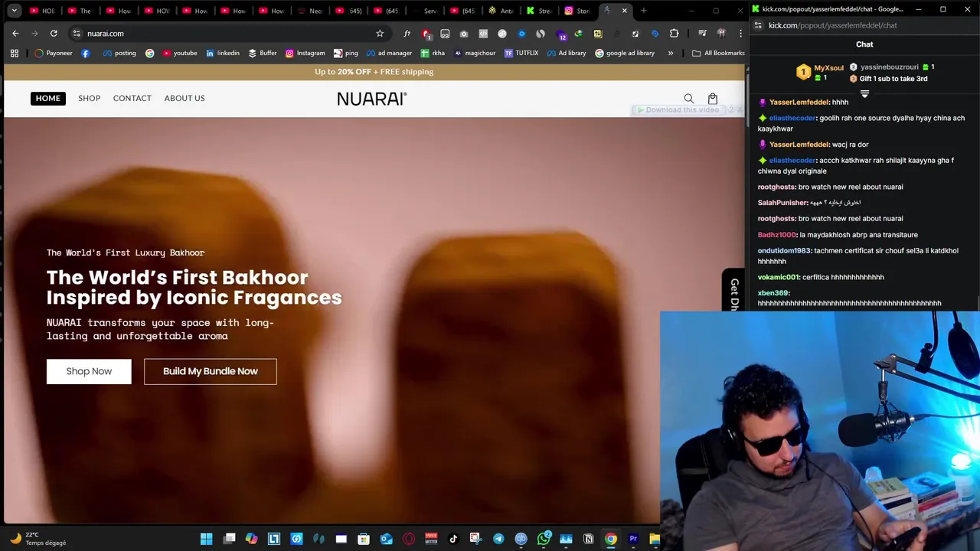Click username vokamic001 in chat
This screenshot has width=980, height=551.
tap(779, 277)
